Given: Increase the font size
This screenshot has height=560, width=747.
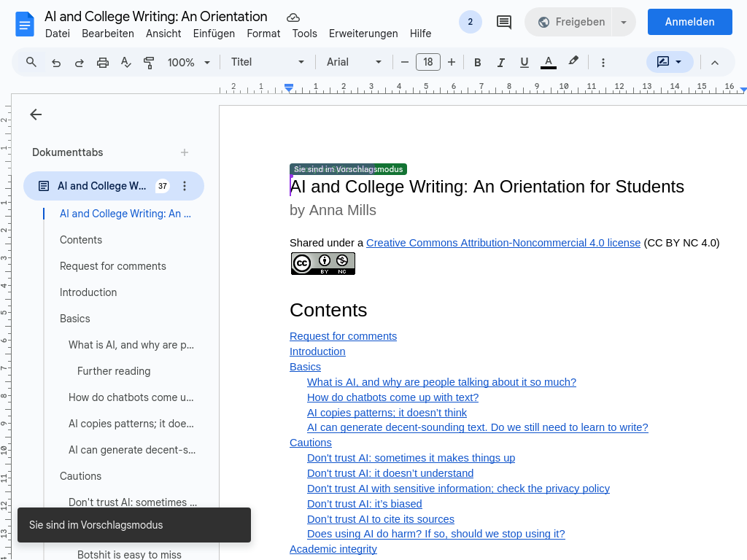Looking at the screenshot, I should [452, 62].
